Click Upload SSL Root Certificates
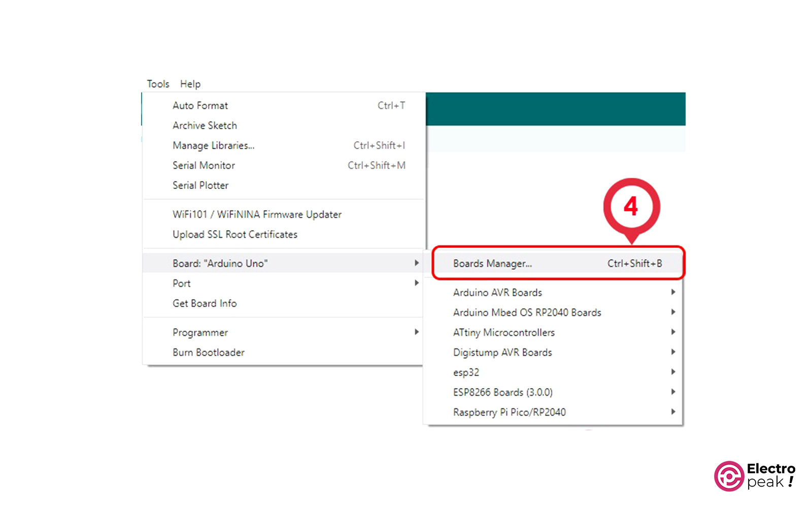812x508 pixels. coord(235,235)
